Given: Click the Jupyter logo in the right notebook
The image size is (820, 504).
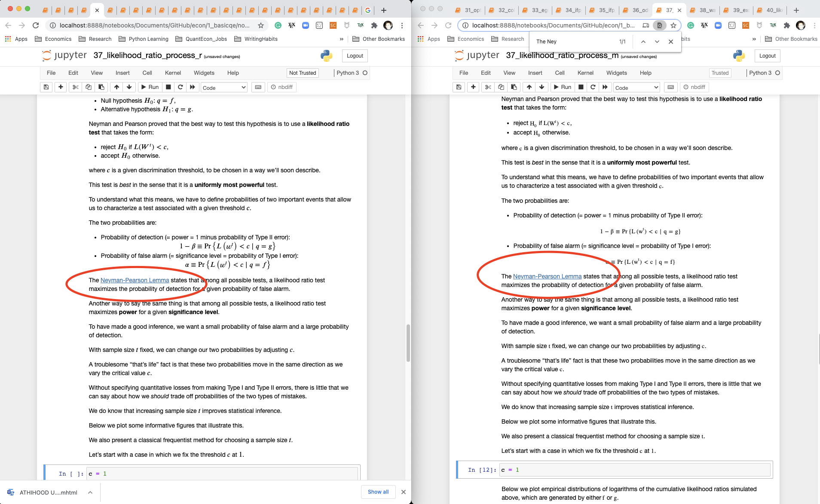Looking at the screenshot, I should tap(477, 55).
